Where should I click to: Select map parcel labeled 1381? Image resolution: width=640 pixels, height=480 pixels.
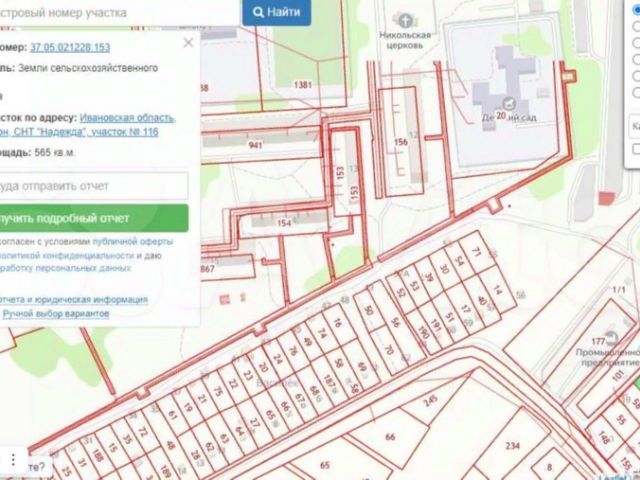click(303, 85)
